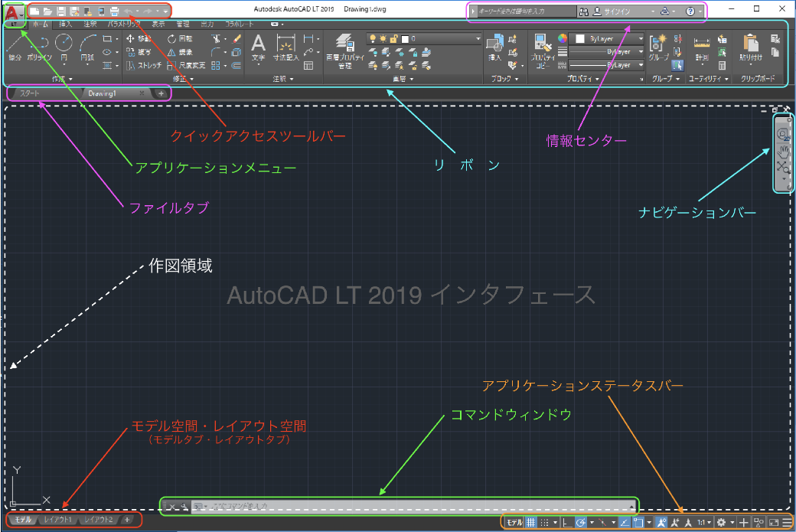This screenshot has height=532, width=796.
Task: Click the Move (移動) tool
Action: (138, 38)
